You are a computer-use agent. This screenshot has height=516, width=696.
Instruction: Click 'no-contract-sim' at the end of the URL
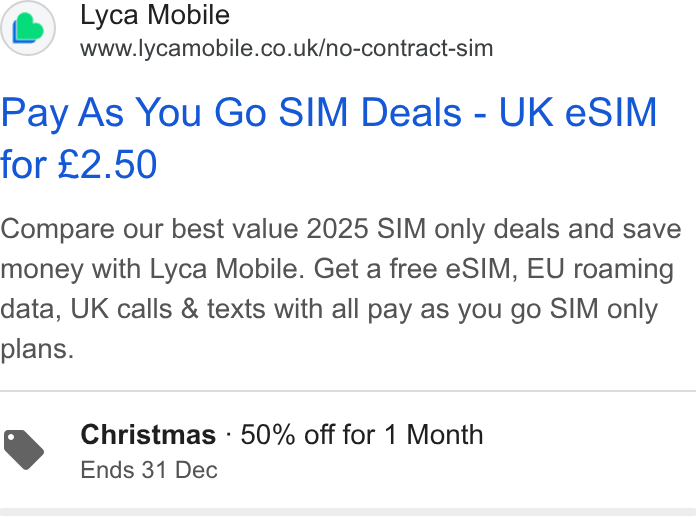point(409,48)
